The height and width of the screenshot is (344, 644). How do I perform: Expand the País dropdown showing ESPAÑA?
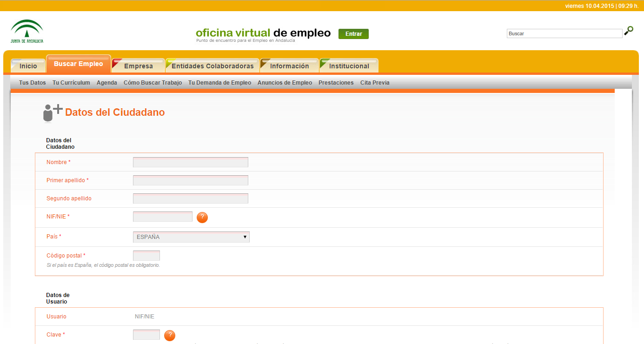(x=191, y=237)
